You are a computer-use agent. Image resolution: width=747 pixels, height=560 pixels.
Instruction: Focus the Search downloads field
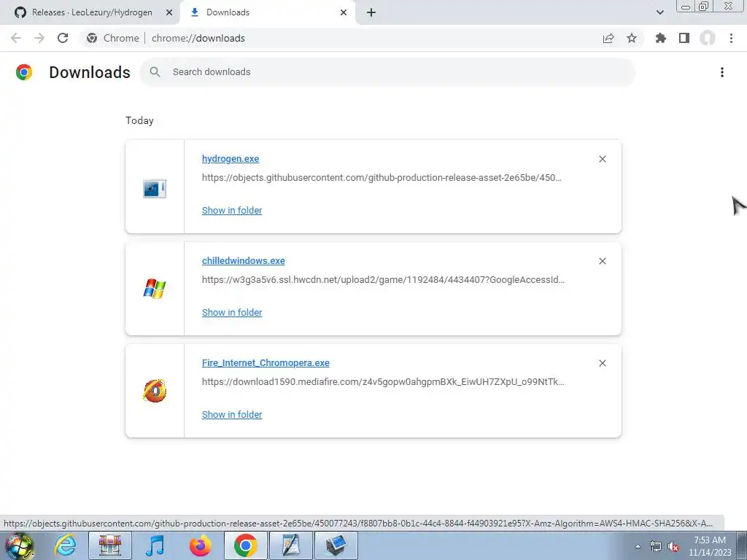(388, 72)
